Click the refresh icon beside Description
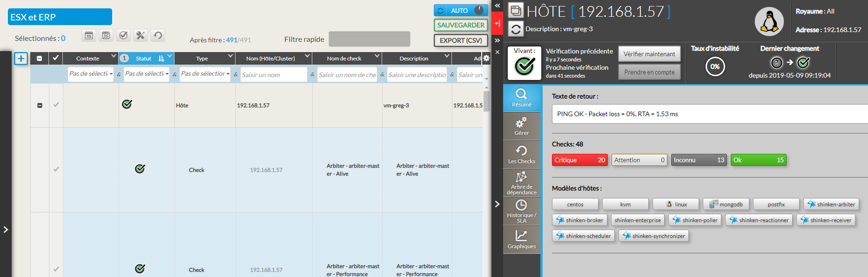 point(516,29)
